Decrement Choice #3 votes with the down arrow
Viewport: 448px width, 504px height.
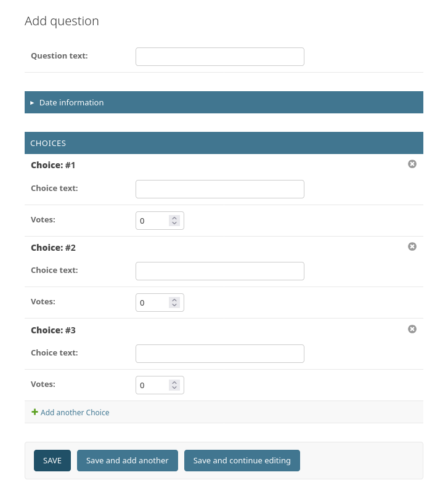coord(174,388)
